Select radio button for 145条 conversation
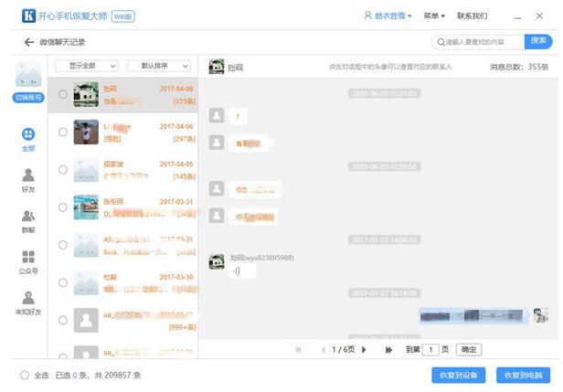Viewport: 563px width, 392px height. pos(63,170)
